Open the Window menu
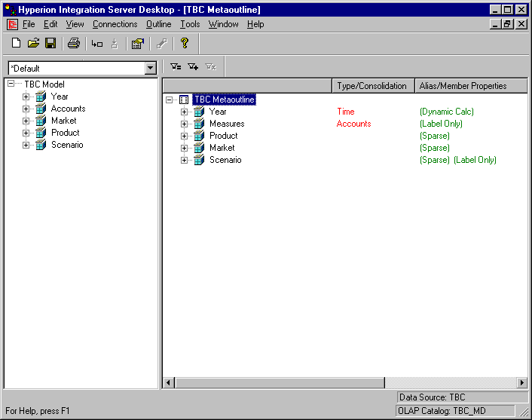The image size is (532, 420). (224, 24)
